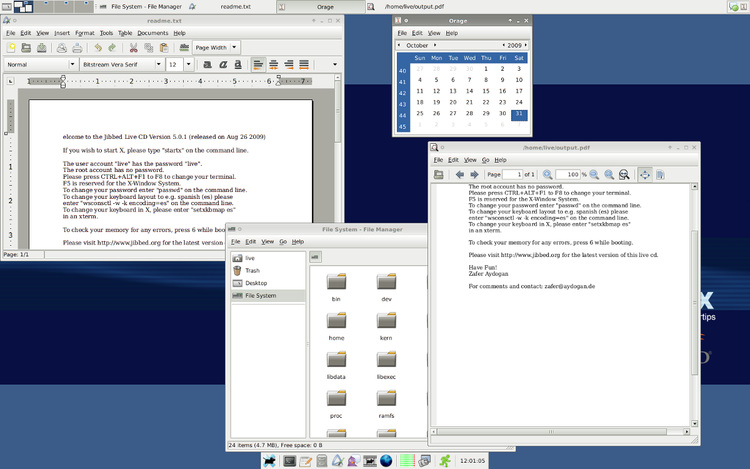Launch terminal from bottom panel

tap(289, 461)
